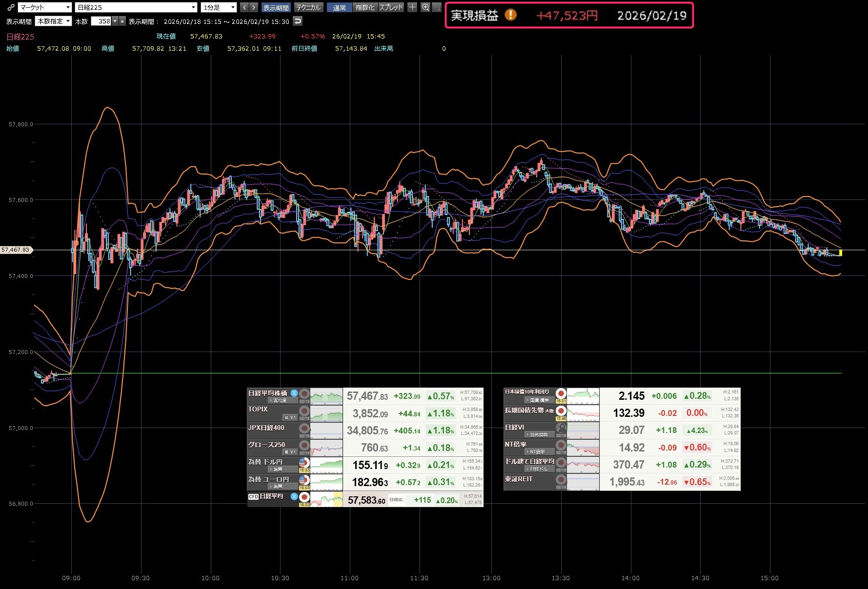The height and width of the screenshot is (589, 868).
Task: Click the 本数 number input field
Action: click(101, 21)
